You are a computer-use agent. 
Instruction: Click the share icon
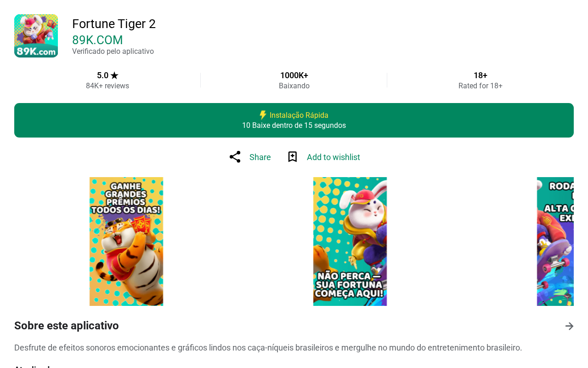tap(235, 157)
